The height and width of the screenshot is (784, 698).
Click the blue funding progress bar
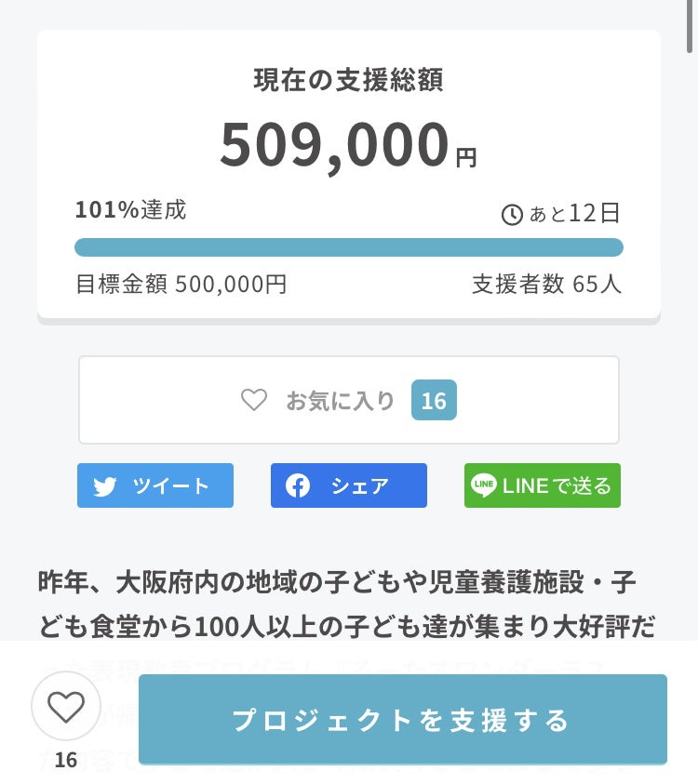[x=348, y=247]
